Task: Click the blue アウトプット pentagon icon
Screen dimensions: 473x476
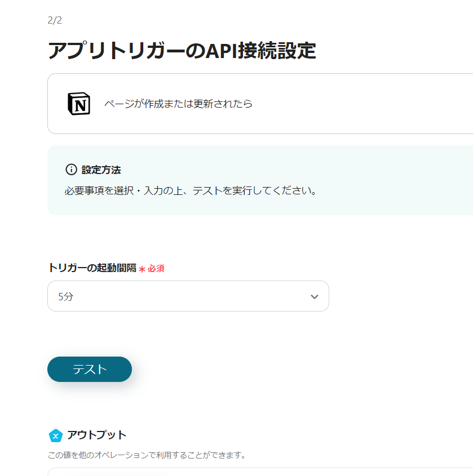Action: (55, 435)
